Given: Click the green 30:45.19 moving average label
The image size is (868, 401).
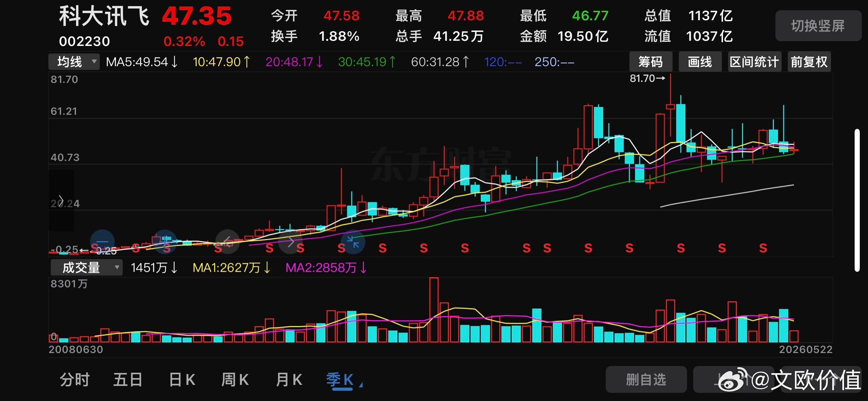Looking at the screenshot, I should pos(367,62).
